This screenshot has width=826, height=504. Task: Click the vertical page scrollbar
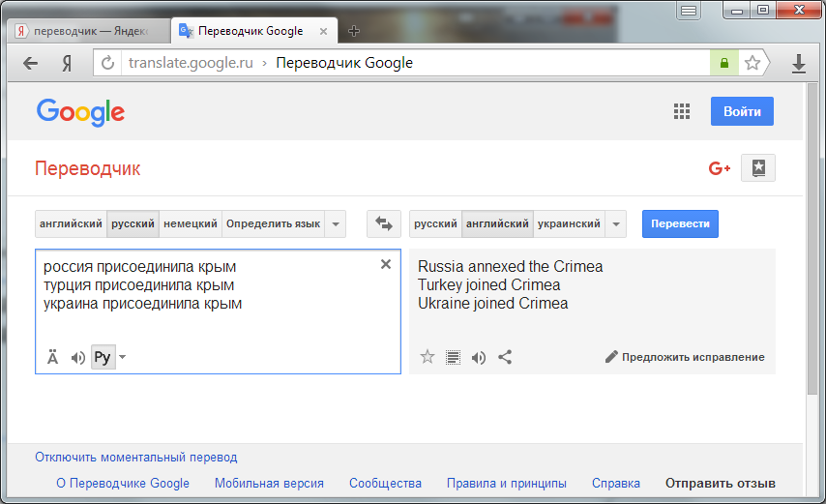click(x=811, y=237)
